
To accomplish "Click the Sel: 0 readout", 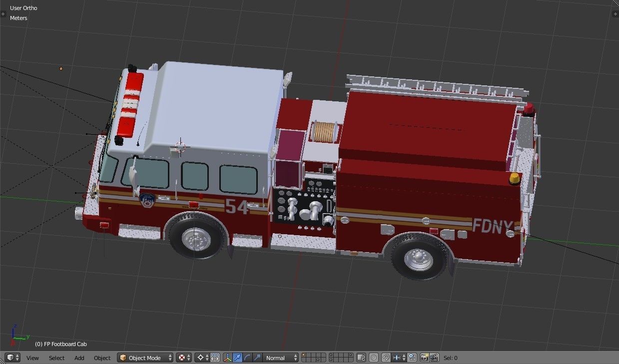I will (x=450, y=358).
